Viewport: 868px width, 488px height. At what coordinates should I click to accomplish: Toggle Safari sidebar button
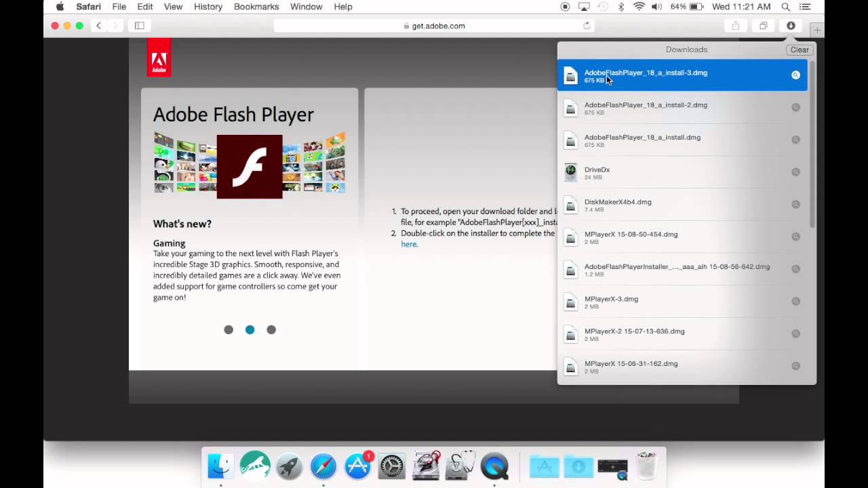click(x=140, y=26)
